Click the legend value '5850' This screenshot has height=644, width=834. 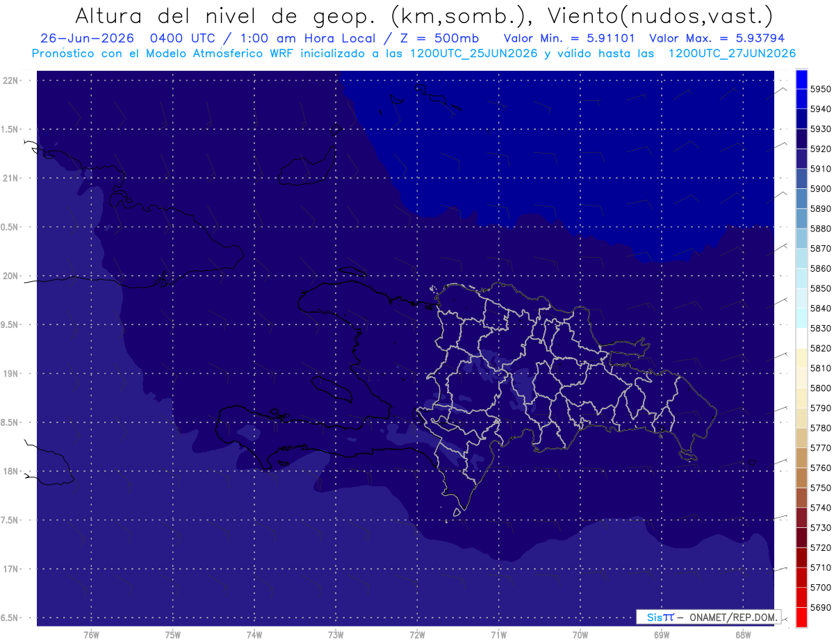pos(820,288)
